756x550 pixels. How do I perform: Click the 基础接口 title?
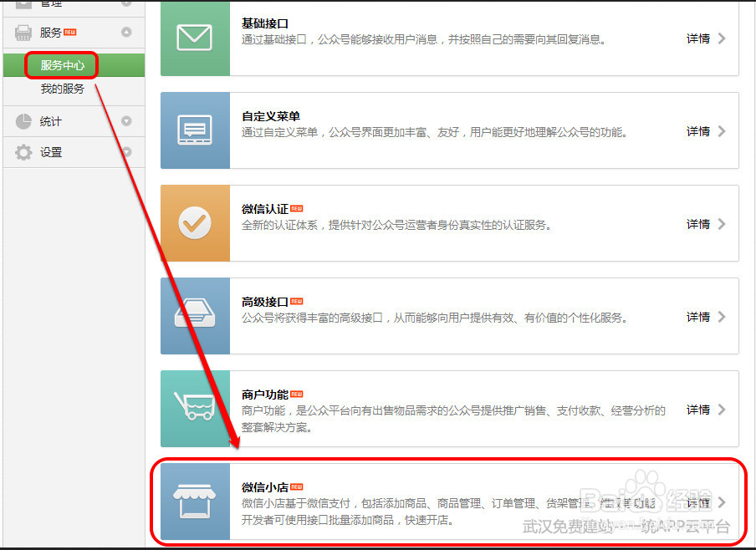[265, 23]
